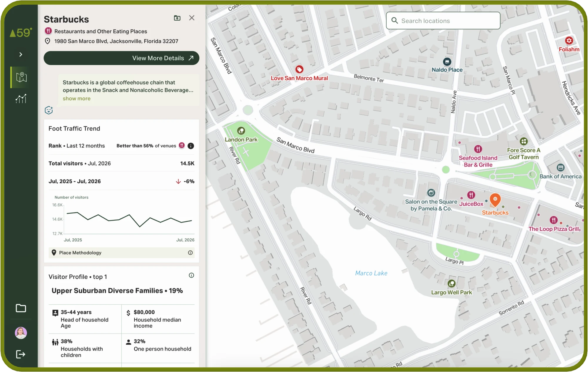Screen dimensions: 588x372
Task: Click the Marco Lake label on map
Action: 371,273
